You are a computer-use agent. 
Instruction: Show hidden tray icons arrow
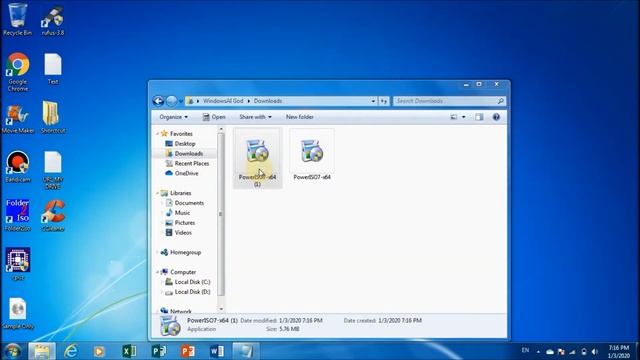click(x=538, y=351)
